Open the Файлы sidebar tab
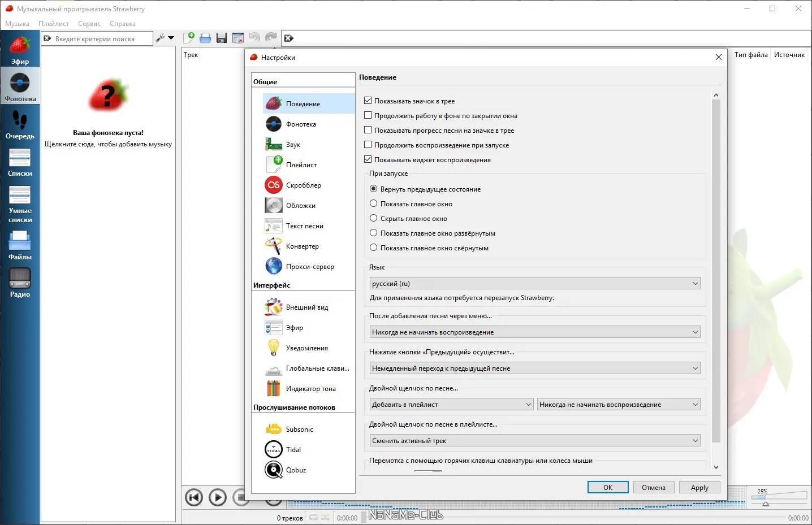 (20, 245)
